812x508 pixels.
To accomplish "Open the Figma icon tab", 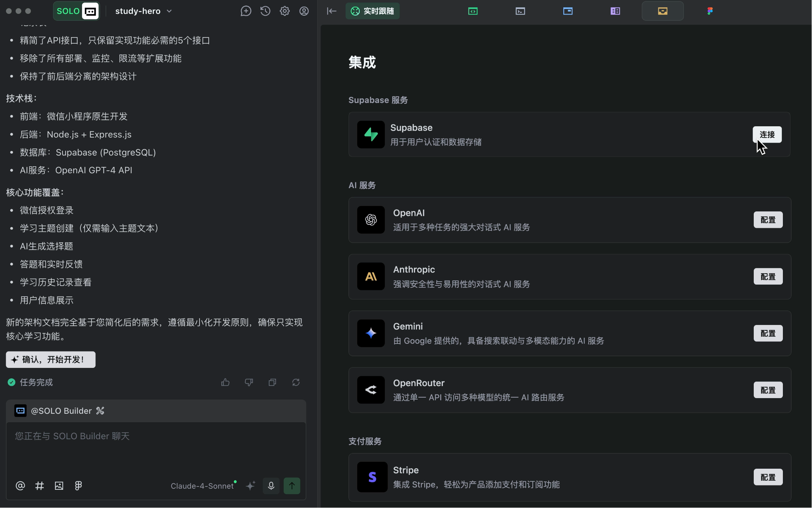I will point(710,11).
